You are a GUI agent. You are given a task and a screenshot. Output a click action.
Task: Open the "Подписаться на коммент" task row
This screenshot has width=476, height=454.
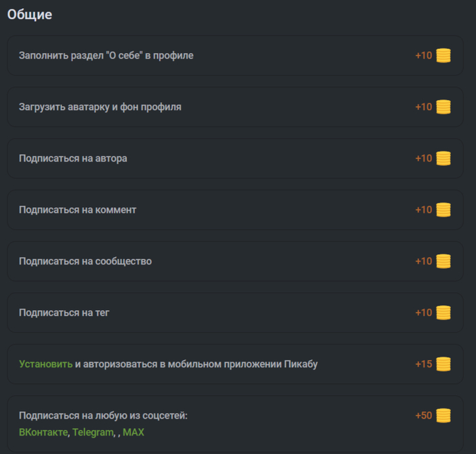click(x=78, y=210)
